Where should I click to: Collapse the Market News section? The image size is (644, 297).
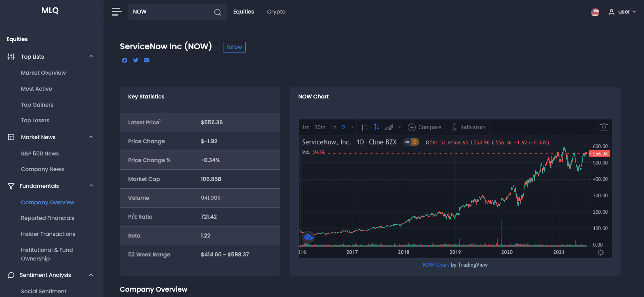(91, 137)
